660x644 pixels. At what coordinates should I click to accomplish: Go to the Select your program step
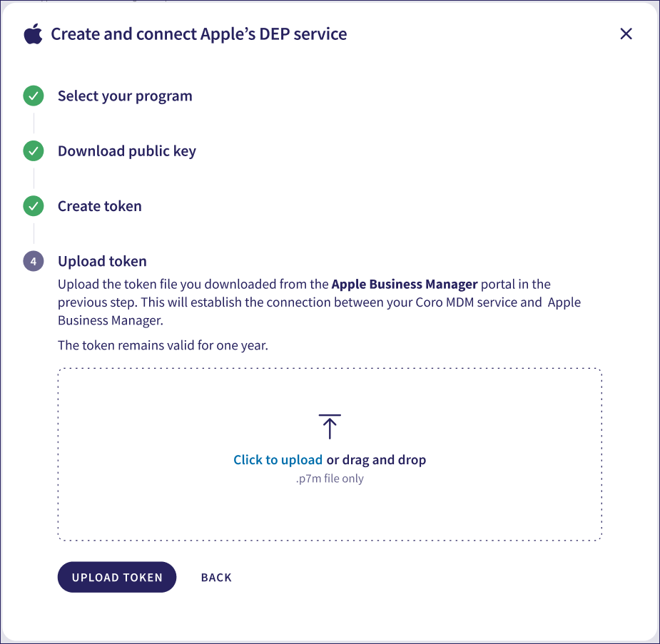tap(125, 96)
